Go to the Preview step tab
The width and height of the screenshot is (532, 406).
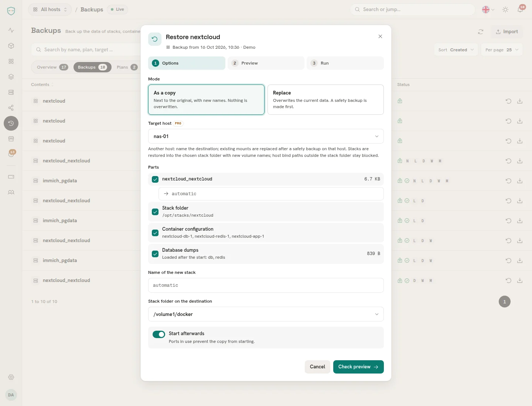(266, 63)
